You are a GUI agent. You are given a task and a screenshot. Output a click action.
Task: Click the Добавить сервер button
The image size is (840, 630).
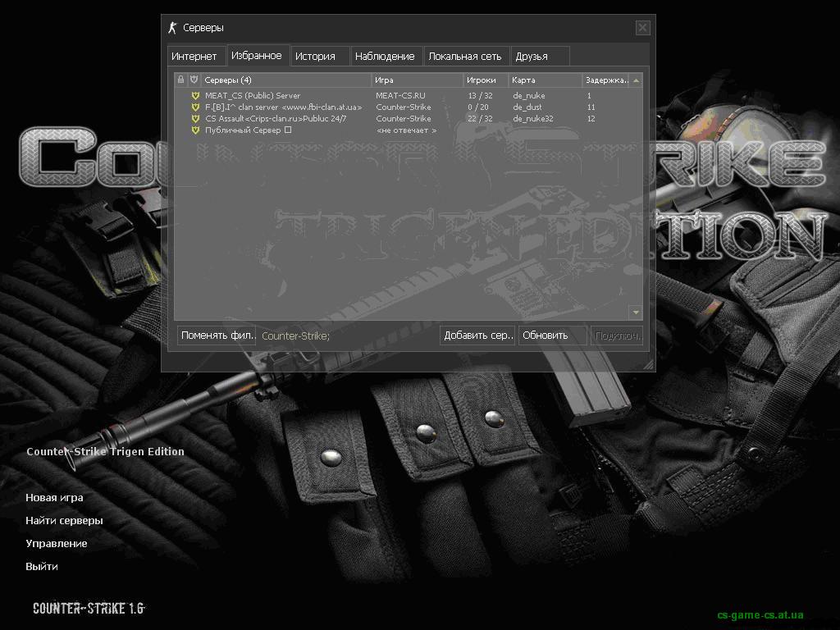click(478, 336)
